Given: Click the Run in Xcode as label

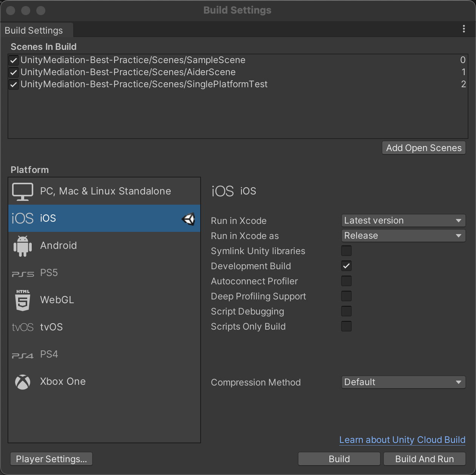Looking at the screenshot, I should coord(245,236).
